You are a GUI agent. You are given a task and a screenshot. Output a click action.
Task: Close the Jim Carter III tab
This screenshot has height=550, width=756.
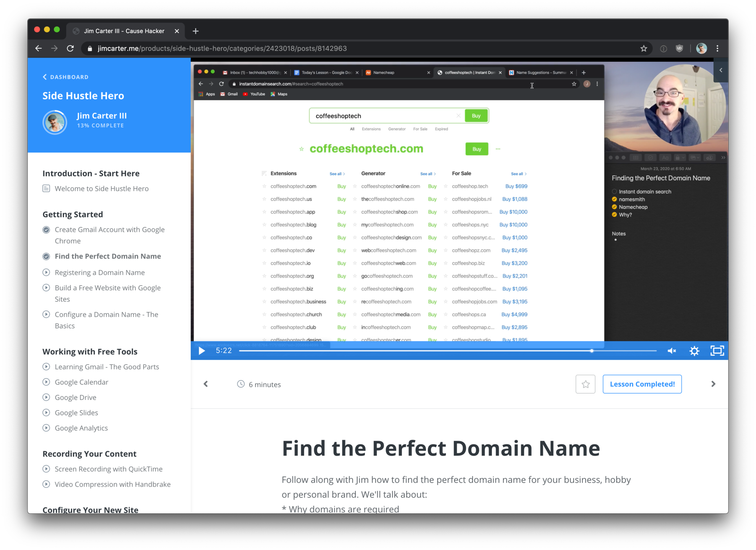[177, 31]
